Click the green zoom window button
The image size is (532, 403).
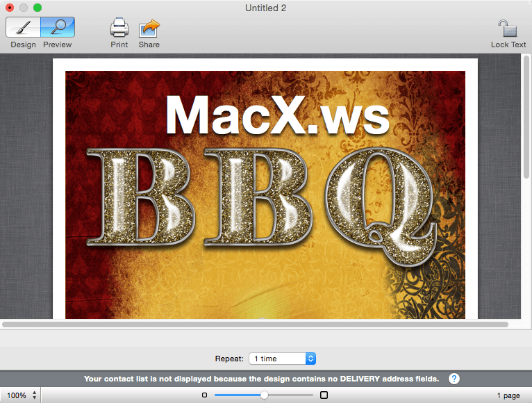tap(38, 8)
